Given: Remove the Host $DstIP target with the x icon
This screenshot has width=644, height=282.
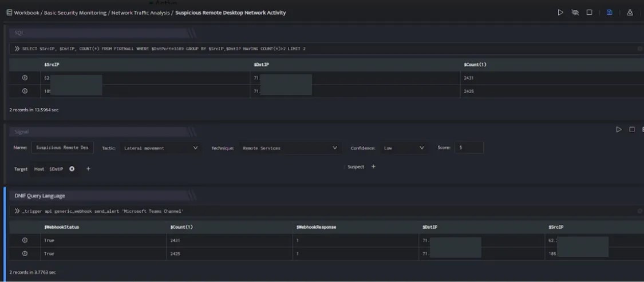Looking at the screenshot, I should point(72,169).
